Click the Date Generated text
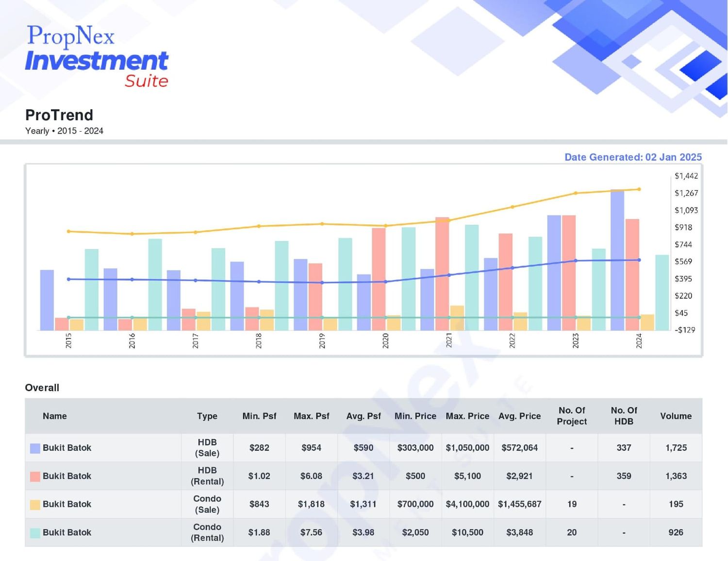The height and width of the screenshot is (561, 728). 633,157
